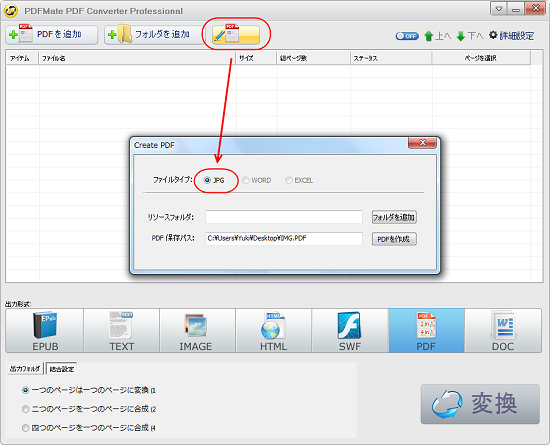550x445 pixels.
Task: Toggle the blue OFF switch
Action: pos(407,36)
